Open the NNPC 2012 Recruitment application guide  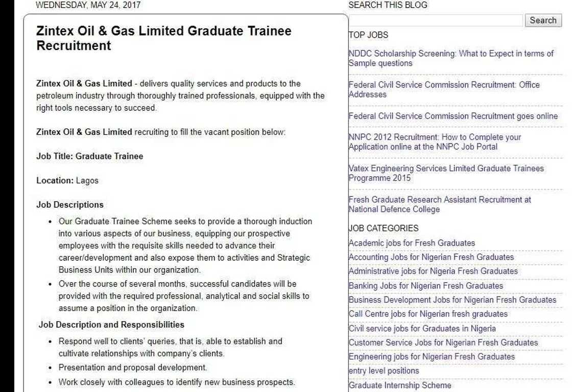tap(434, 141)
